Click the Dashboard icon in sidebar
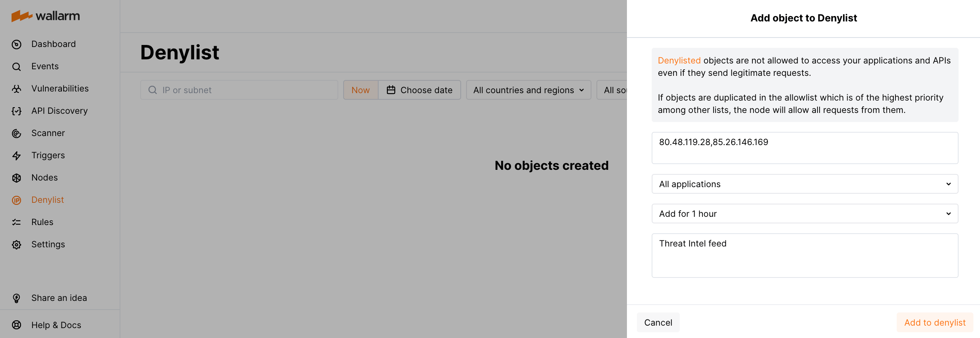This screenshot has height=338, width=980. [16, 45]
